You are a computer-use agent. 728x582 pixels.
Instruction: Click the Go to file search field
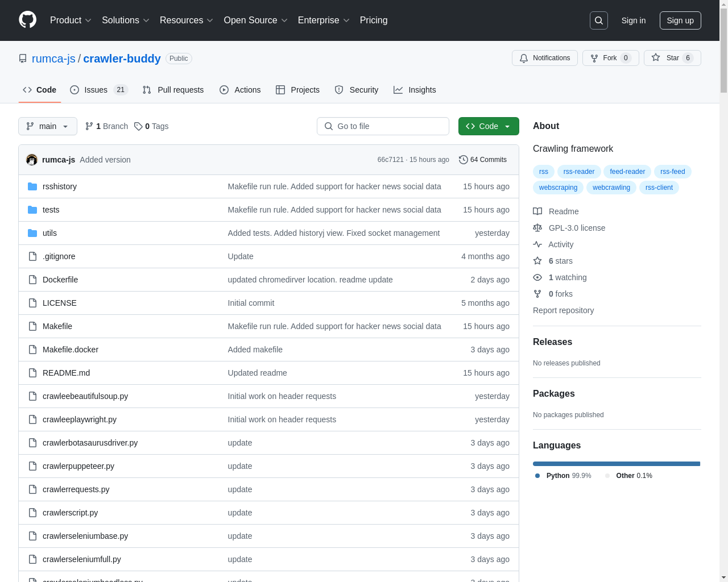point(383,126)
